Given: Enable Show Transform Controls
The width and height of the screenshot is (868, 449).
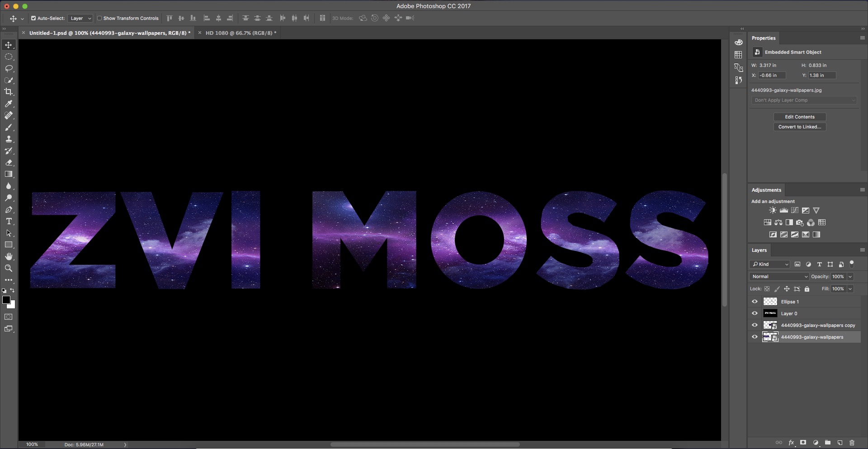Looking at the screenshot, I should (99, 19).
